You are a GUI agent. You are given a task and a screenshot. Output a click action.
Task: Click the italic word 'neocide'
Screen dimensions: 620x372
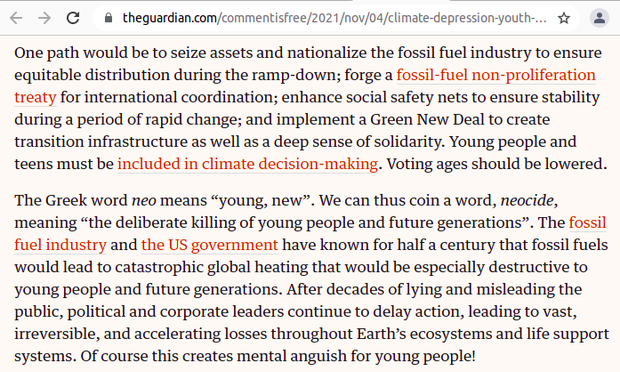coord(527,200)
